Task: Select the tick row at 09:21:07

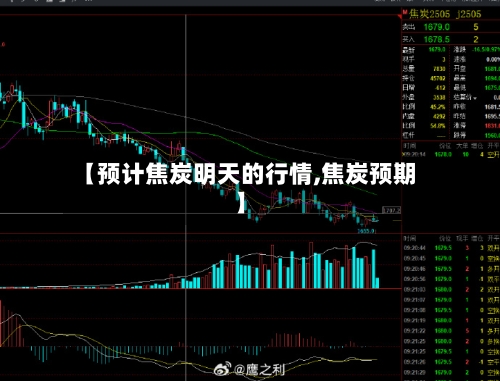Action: 451,300
